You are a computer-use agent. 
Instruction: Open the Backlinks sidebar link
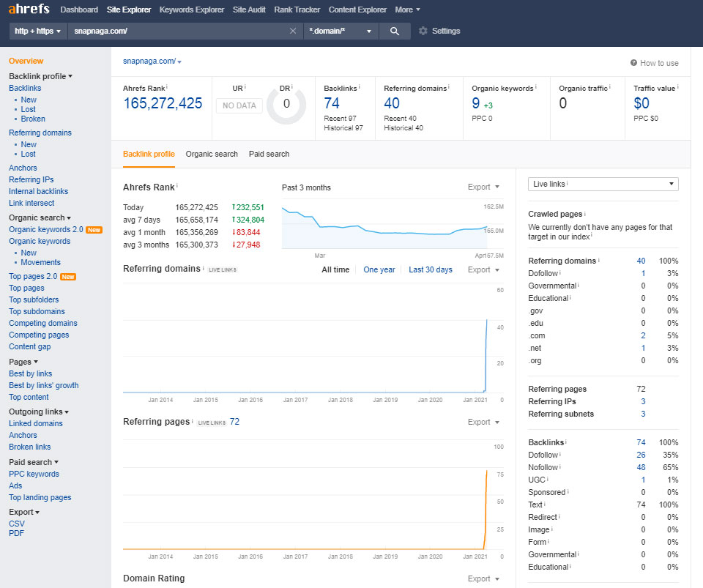pos(25,89)
